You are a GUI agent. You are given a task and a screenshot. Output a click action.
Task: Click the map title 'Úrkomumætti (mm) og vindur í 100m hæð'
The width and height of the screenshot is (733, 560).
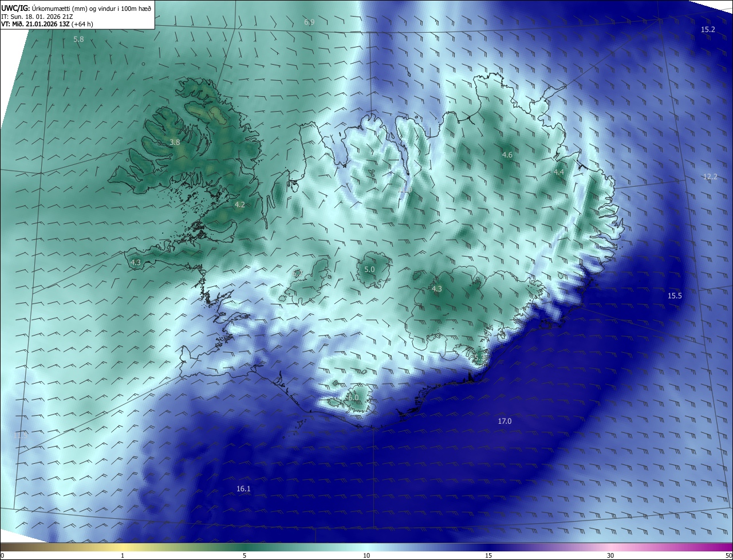[x=92, y=9]
